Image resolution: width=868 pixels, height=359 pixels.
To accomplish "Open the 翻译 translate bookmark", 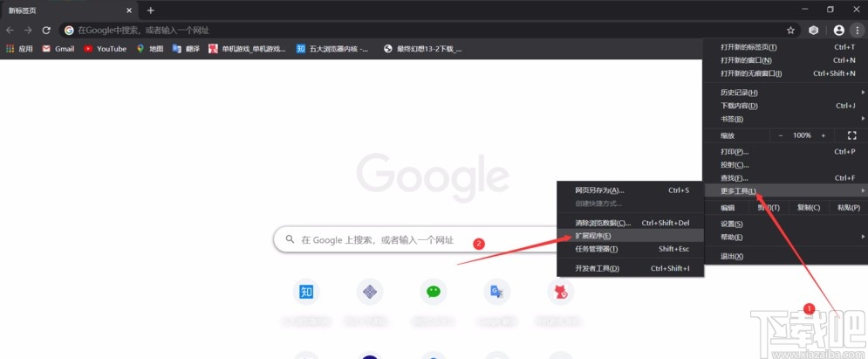I will click(x=186, y=49).
